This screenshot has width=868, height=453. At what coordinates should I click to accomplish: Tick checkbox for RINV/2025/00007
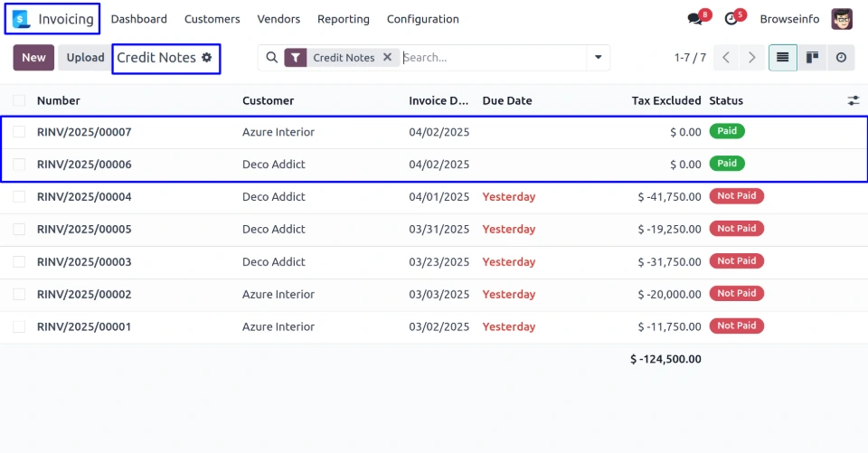pos(19,132)
